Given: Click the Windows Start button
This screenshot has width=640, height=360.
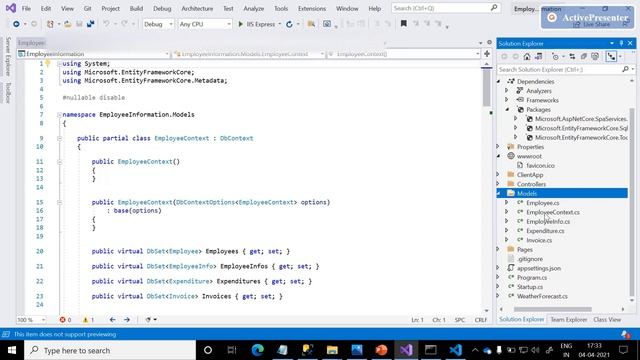Looking at the screenshot, I should 11,350.
